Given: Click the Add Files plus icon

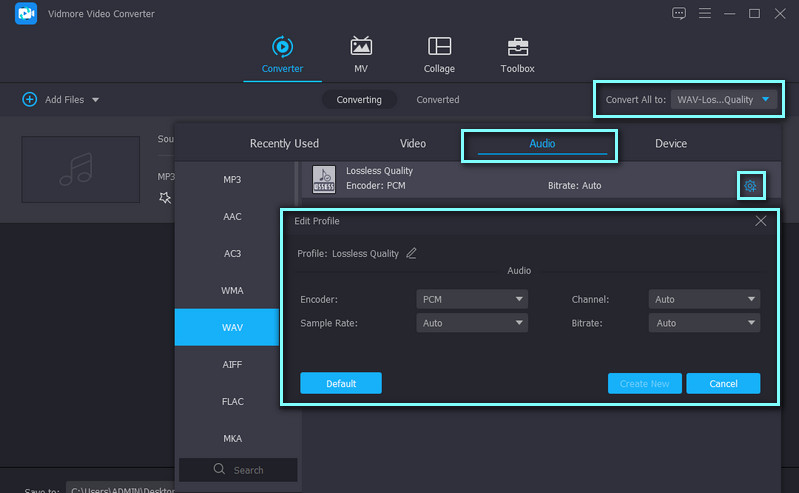Looking at the screenshot, I should pos(29,100).
